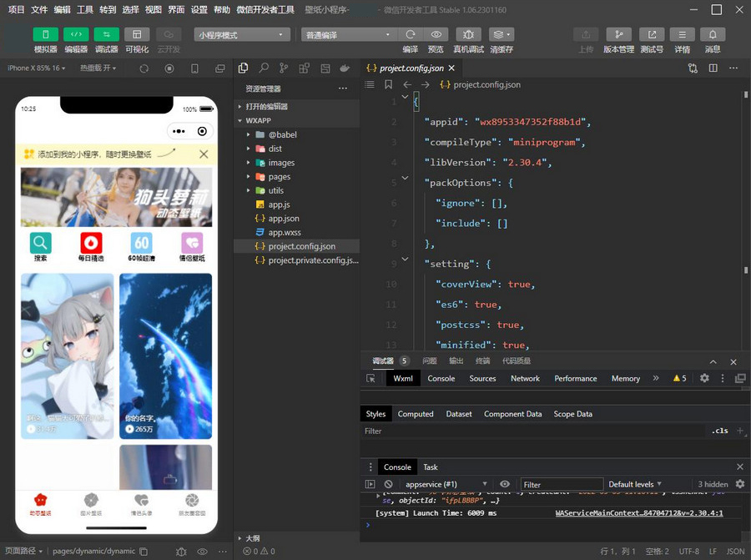The image size is (751, 560).
Task: Select app.json in the file tree
Action: pos(283,219)
